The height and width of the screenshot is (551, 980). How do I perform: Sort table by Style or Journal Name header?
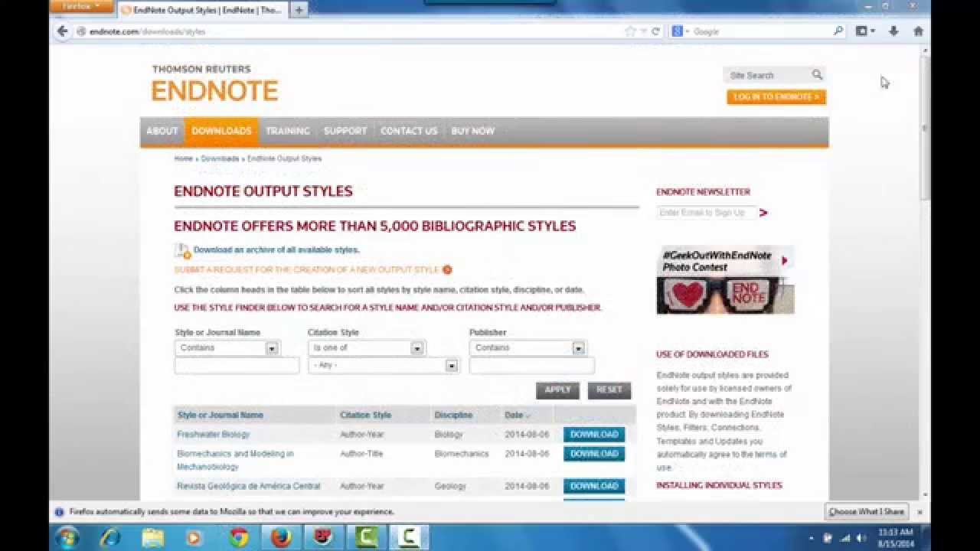point(220,416)
